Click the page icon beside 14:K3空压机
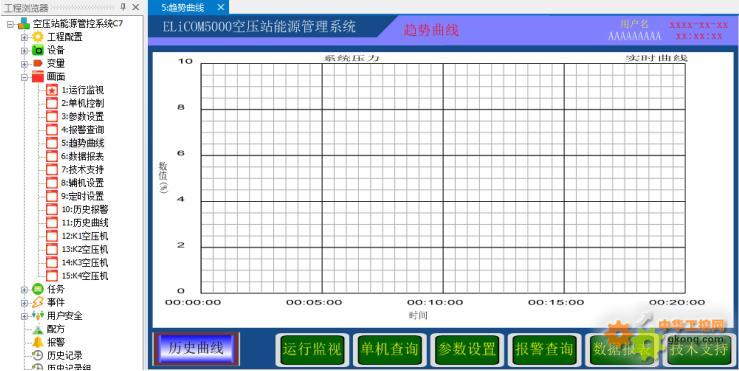739x371 pixels. [x=52, y=262]
